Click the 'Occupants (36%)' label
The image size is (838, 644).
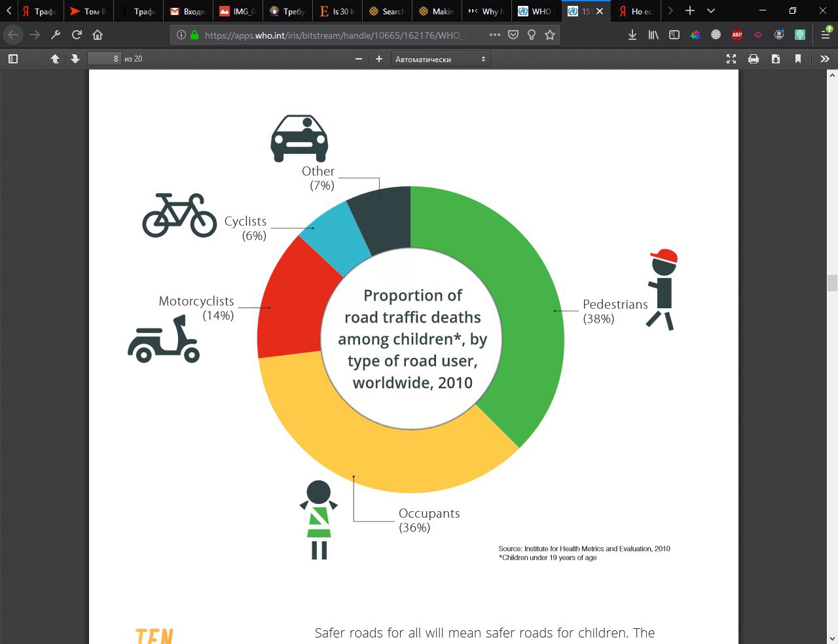point(429,520)
